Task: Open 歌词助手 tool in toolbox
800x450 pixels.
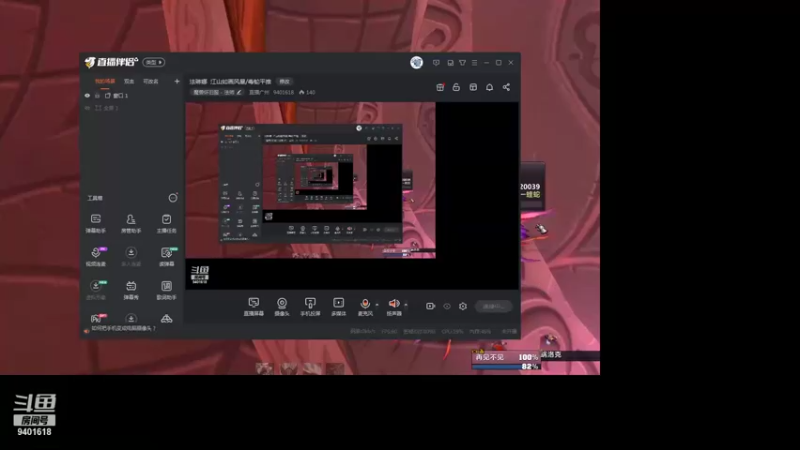Action: [166, 290]
